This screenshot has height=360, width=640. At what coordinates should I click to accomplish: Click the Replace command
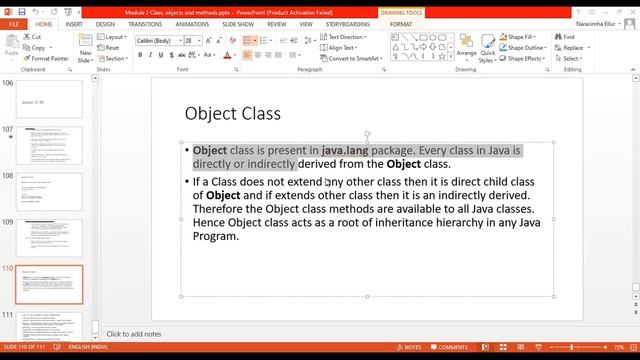[569, 48]
